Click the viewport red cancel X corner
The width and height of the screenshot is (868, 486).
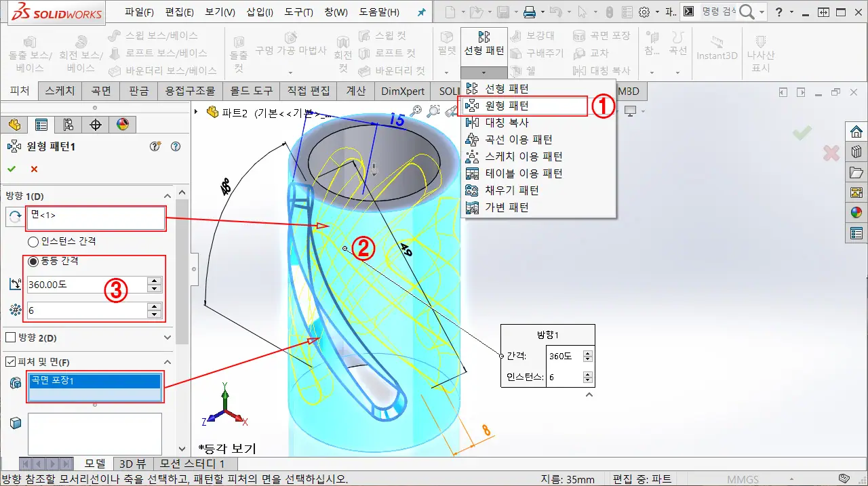coord(831,153)
